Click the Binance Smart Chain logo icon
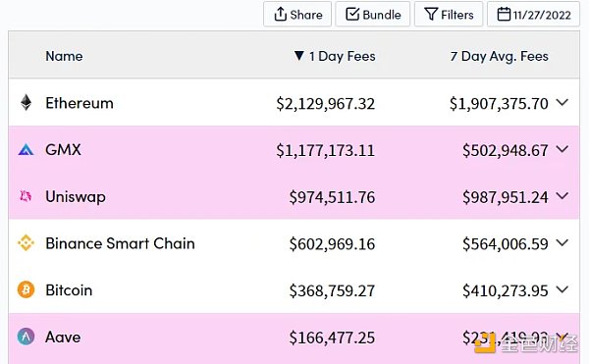The width and height of the screenshot is (589, 364). pos(26,242)
